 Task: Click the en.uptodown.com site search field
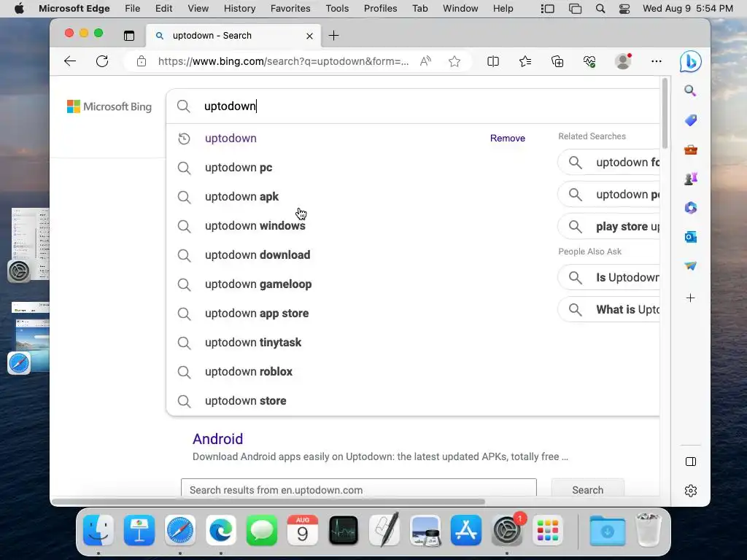click(359, 489)
